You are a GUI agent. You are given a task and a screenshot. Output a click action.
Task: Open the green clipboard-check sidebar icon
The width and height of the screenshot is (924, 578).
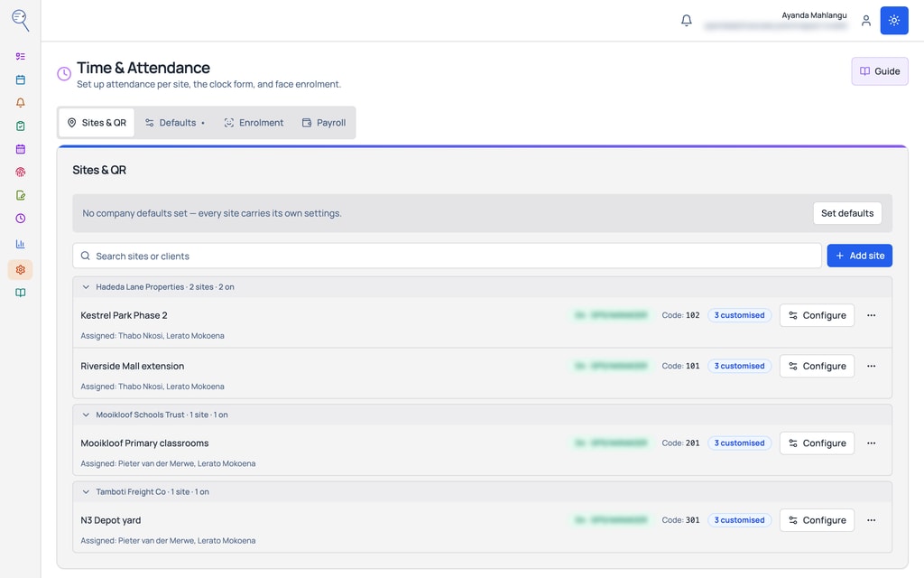tap(20, 126)
